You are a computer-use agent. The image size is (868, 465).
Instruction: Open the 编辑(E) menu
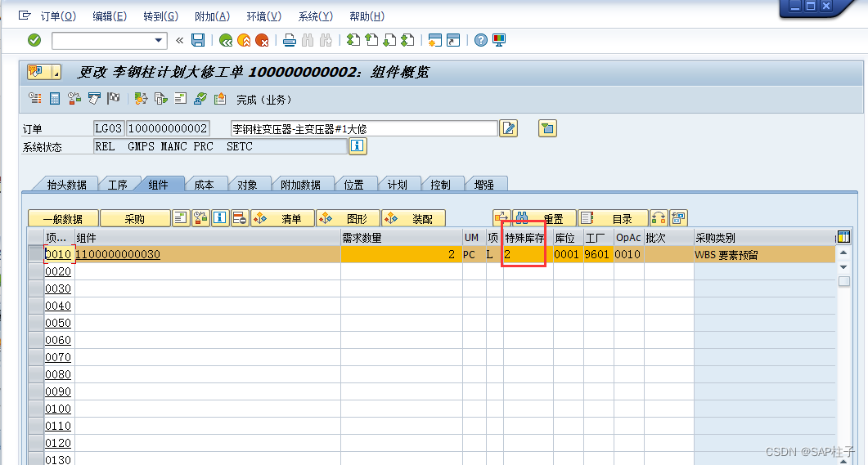click(x=110, y=16)
